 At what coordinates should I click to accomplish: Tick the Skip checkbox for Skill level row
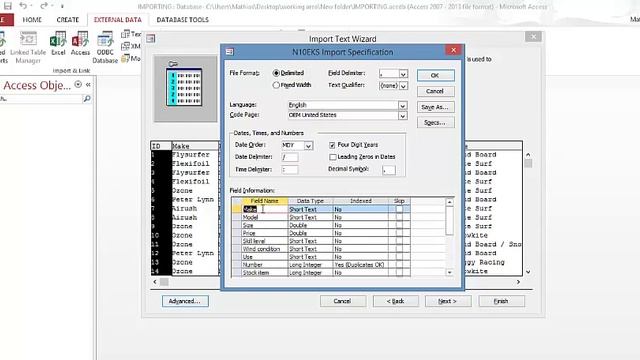(399, 241)
